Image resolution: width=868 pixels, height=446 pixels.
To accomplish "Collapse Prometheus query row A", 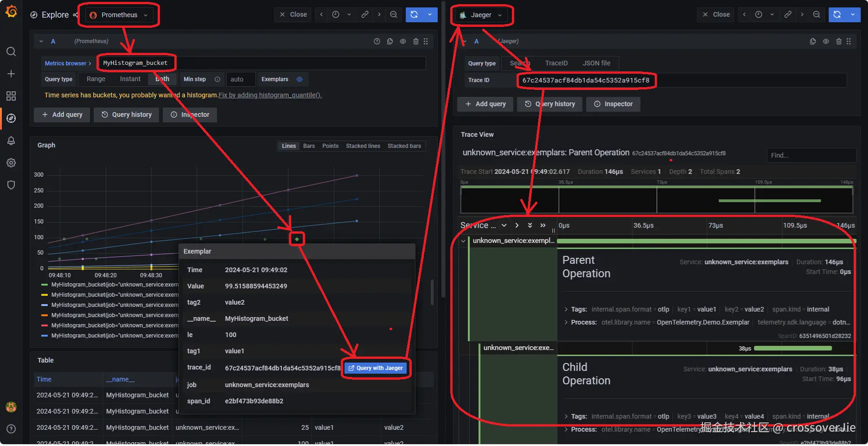I will pyautogui.click(x=41, y=41).
